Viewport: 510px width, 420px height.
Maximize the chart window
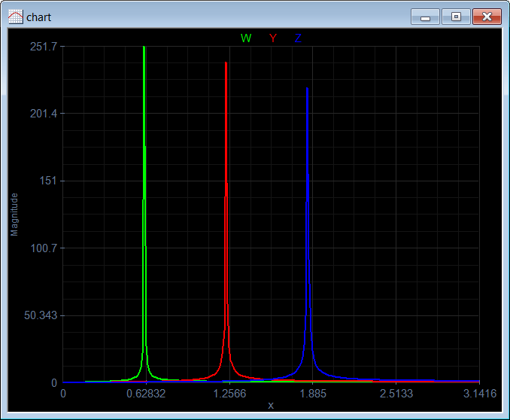point(456,17)
